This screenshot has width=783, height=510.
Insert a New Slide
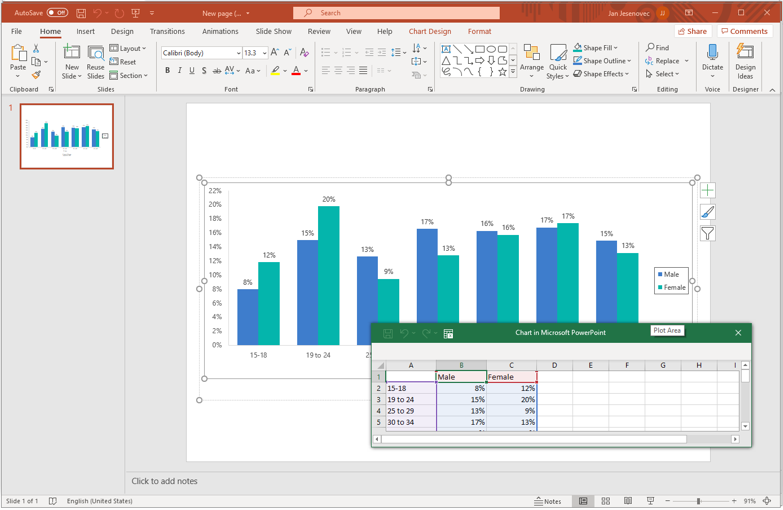point(72,60)
